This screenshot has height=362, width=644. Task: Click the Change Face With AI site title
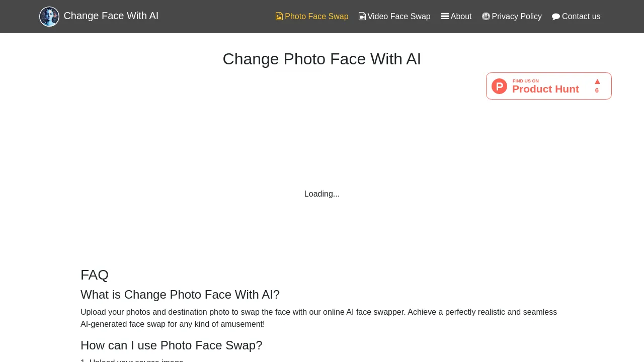click(x=111, y=16)
